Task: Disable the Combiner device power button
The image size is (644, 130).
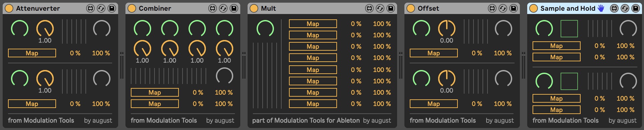Action: pyautogui.click(x=132, y=8)
